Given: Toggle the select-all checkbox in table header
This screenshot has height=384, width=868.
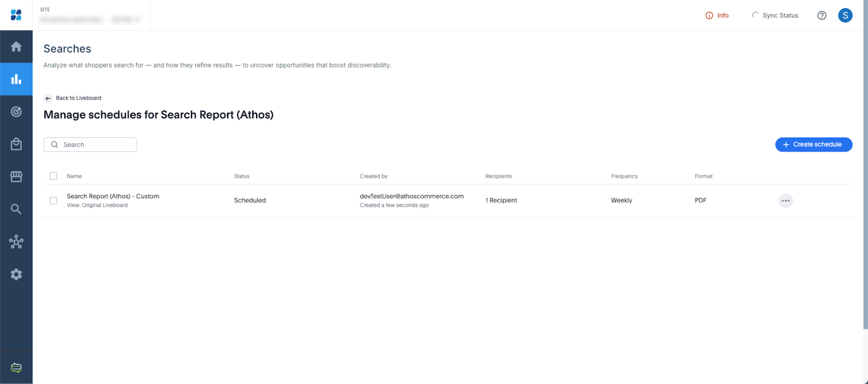Looking at the screenshot, I should point(53,176).
